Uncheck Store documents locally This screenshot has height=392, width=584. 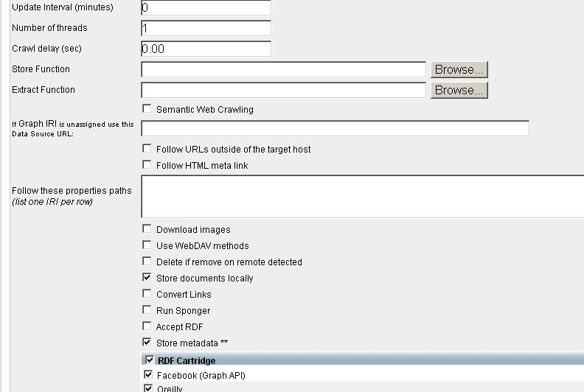147,278
